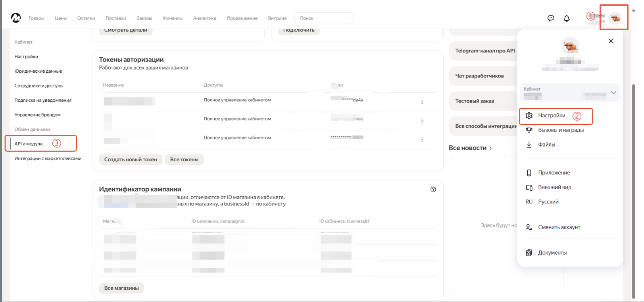The image size is (644, 302).
Task: Open the user avatar profile menu
Action: (x=615, y=18)
